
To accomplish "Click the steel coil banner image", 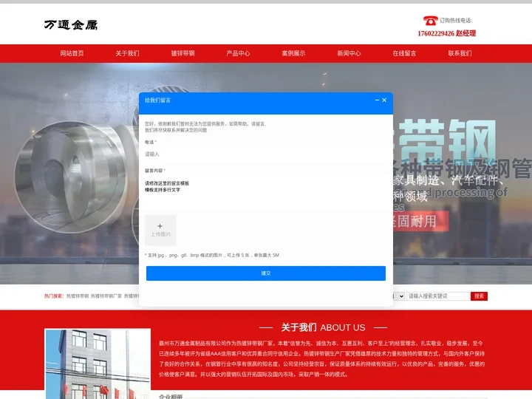I will pyautogui.click(x=69, y=177).
